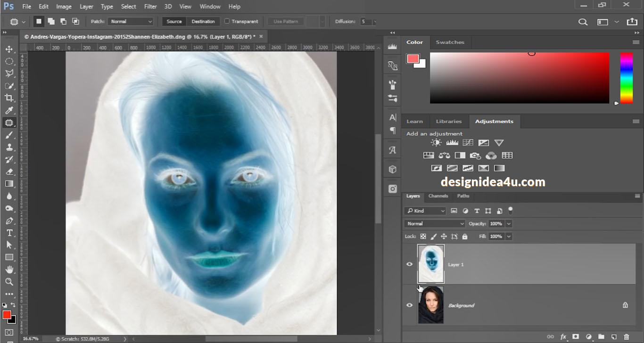Create a new layer
644x343 pixels.
(x=614, y=336)
